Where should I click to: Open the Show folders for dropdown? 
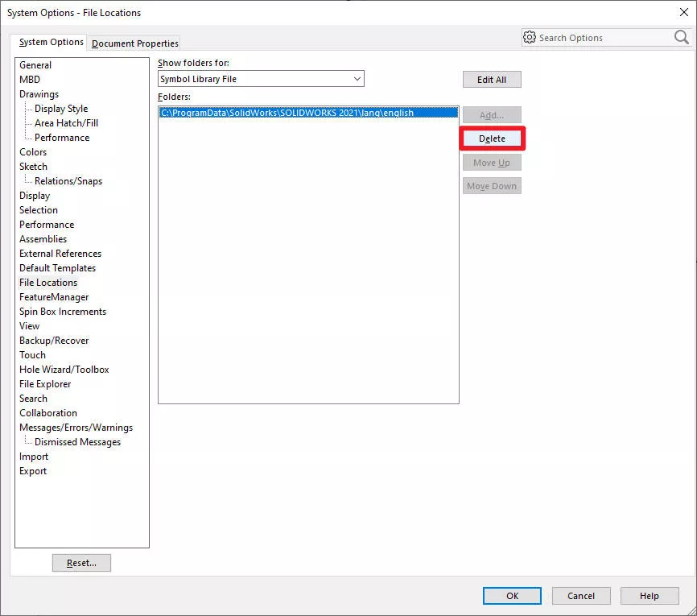coord(357,79)
